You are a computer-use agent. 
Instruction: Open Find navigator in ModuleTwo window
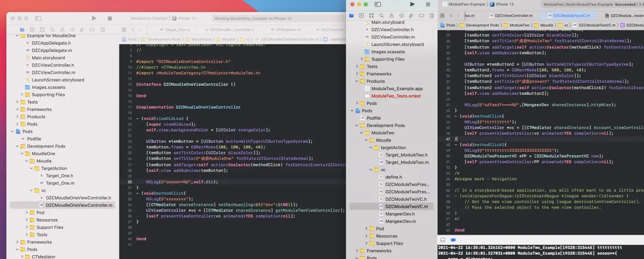381,15
